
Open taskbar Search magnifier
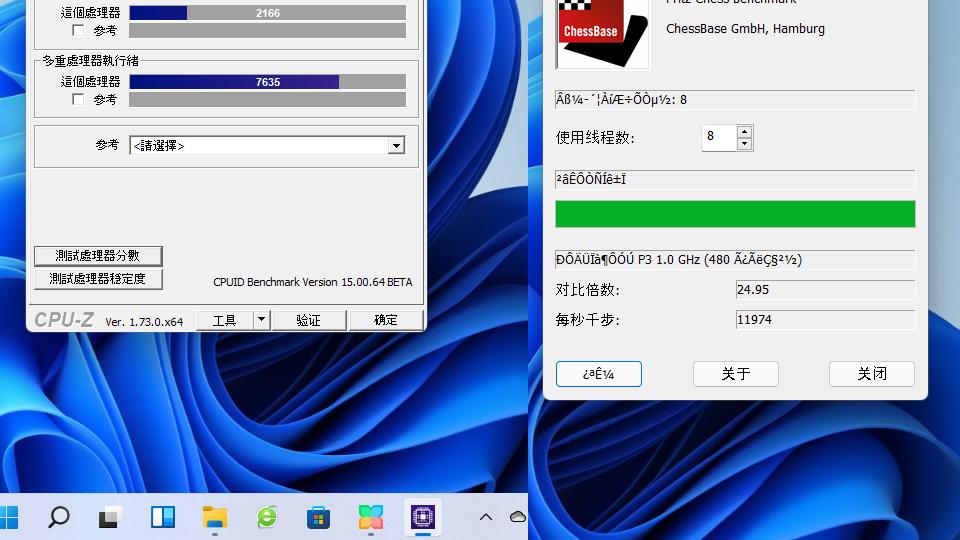pyautogui.click(x=59, y=517)
